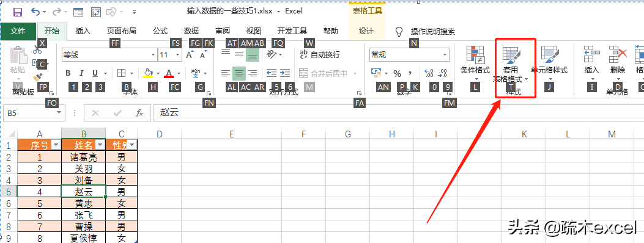The height and width of the screenshot is (243, 644).
Task: Toggle Italic formatting
Action: pos(81,73)
